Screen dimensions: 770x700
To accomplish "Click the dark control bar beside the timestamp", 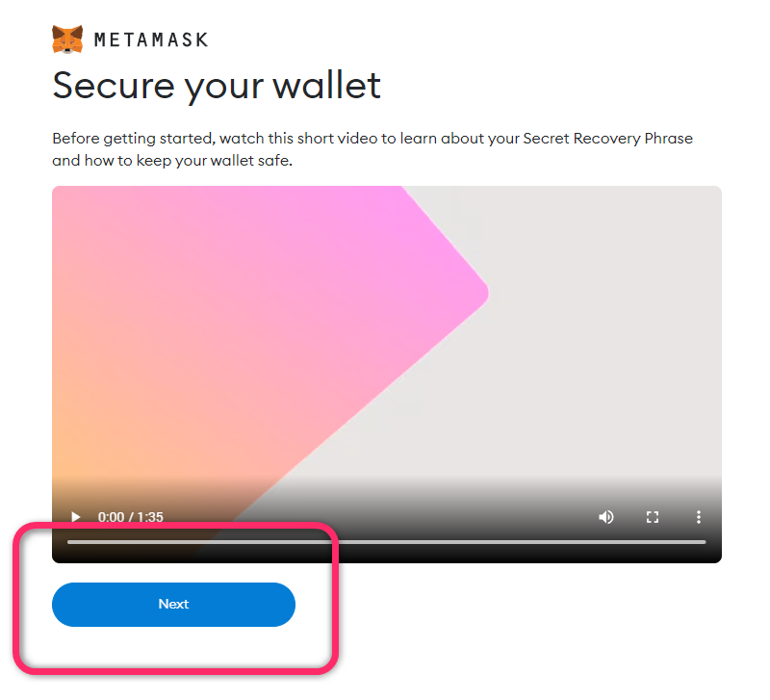I will click(x=378, y=517).
